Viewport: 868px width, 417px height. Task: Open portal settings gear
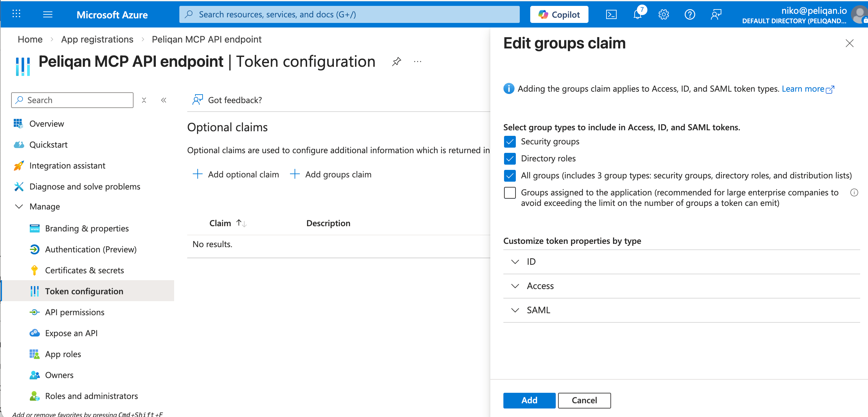663,14
